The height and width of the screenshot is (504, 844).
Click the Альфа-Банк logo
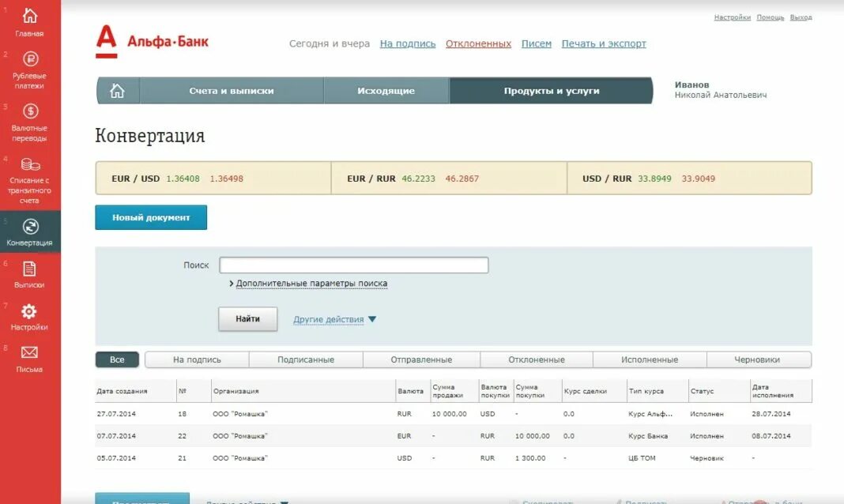pos(153,41)
